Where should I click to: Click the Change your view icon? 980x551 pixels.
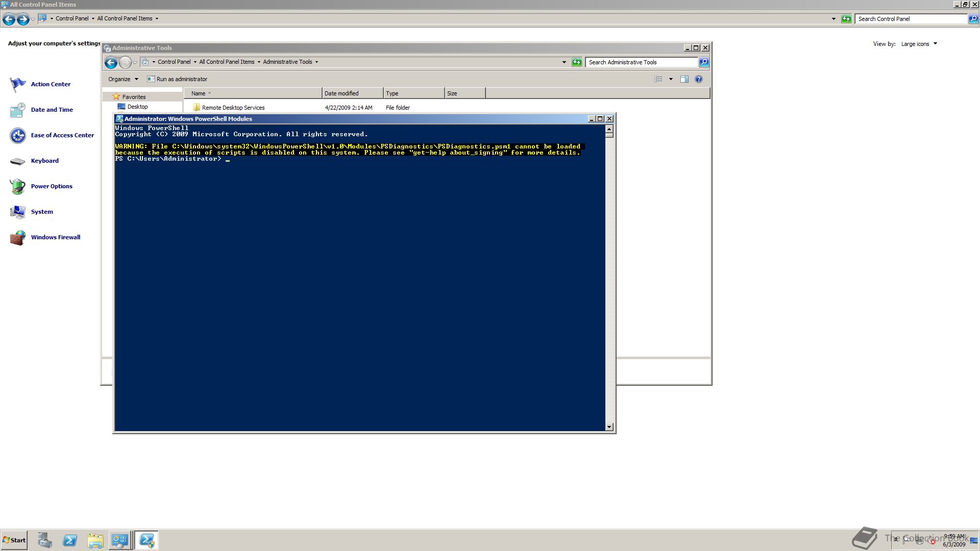tap(658, 79)
